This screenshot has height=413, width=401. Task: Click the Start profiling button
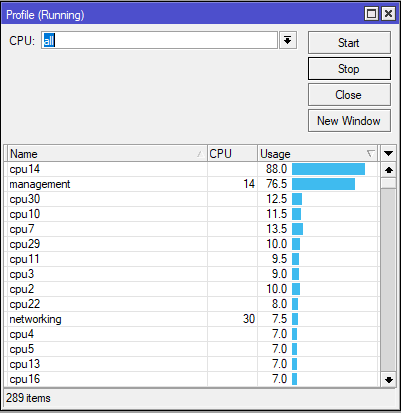coord(349,43)
